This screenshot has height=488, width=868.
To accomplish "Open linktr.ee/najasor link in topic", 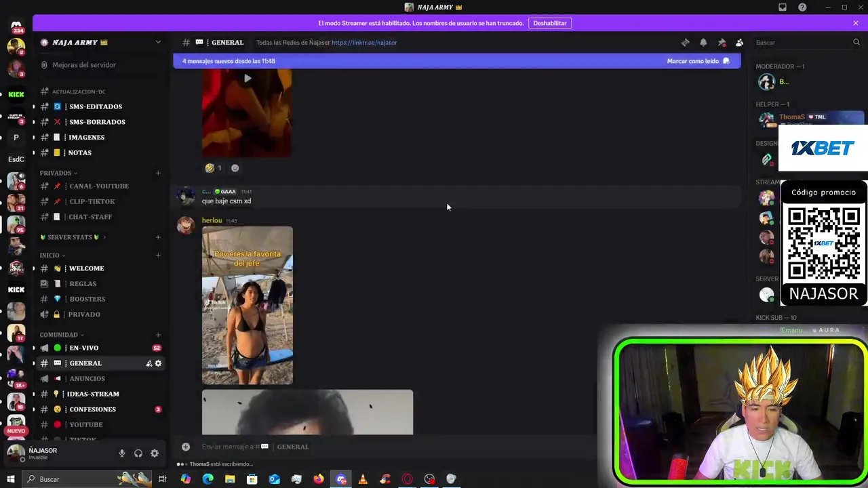I will point(364,43).
